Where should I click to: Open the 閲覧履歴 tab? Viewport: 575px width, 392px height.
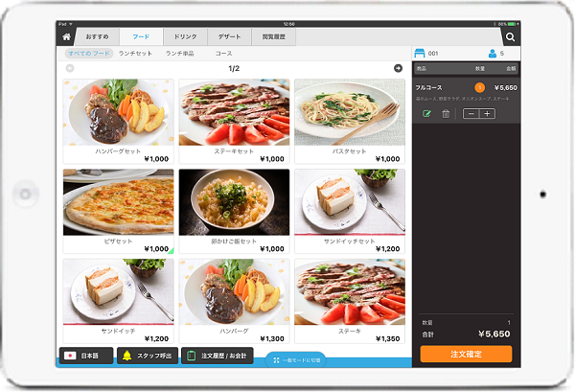coord(273,37)
